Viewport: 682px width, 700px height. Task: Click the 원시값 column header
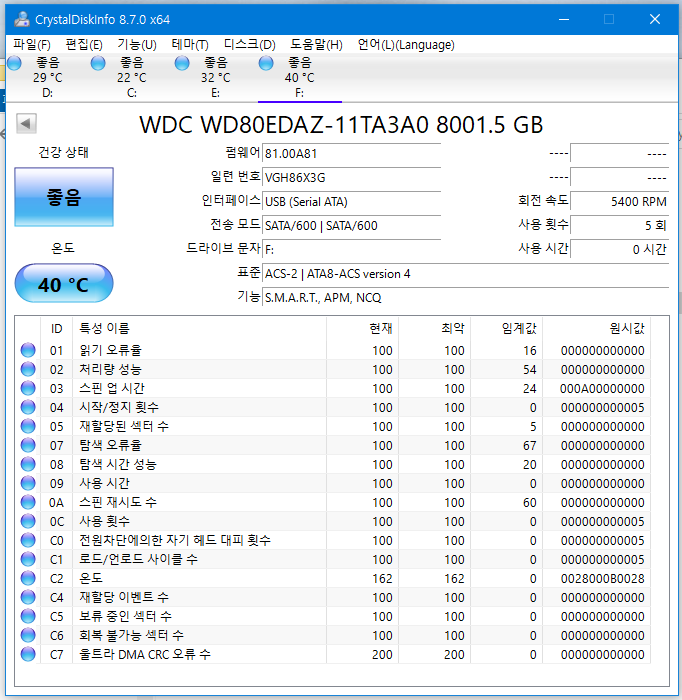pos(596,329)
